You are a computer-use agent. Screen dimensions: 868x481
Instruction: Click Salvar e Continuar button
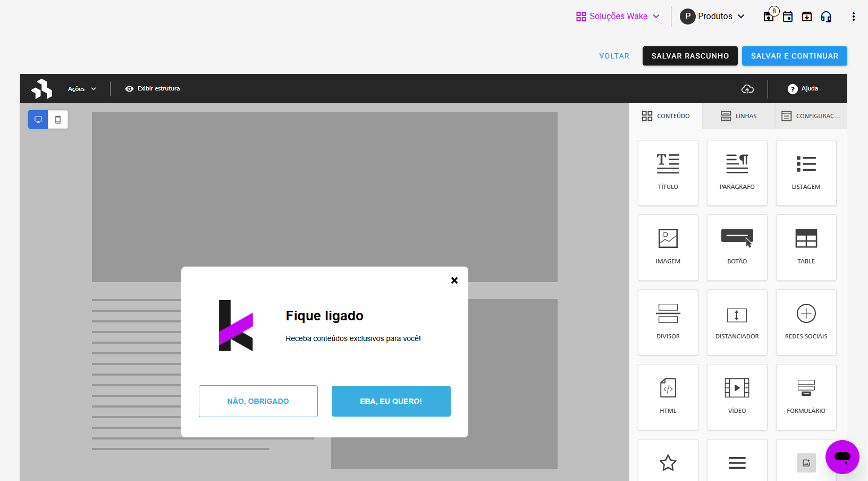click(x=794, y=56)
